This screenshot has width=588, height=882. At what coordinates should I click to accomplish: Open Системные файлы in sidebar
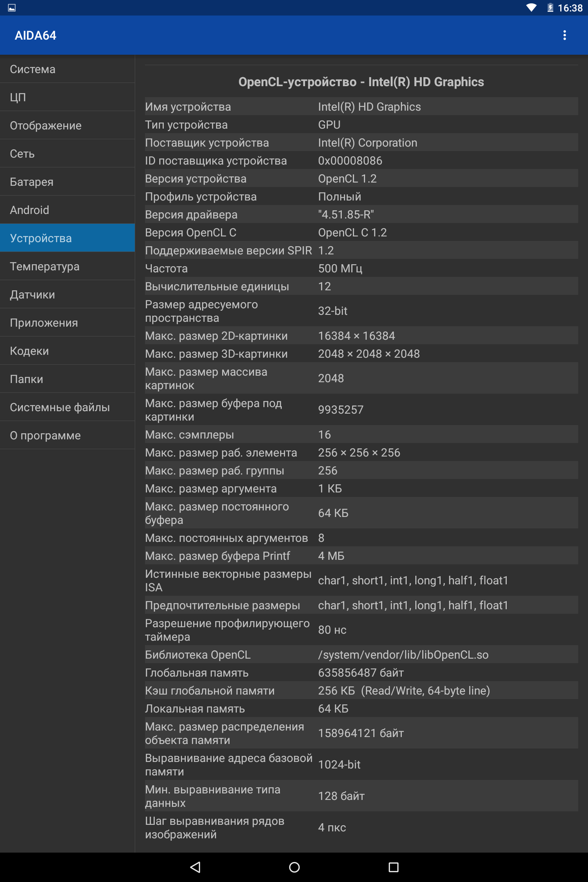[67, 407]
